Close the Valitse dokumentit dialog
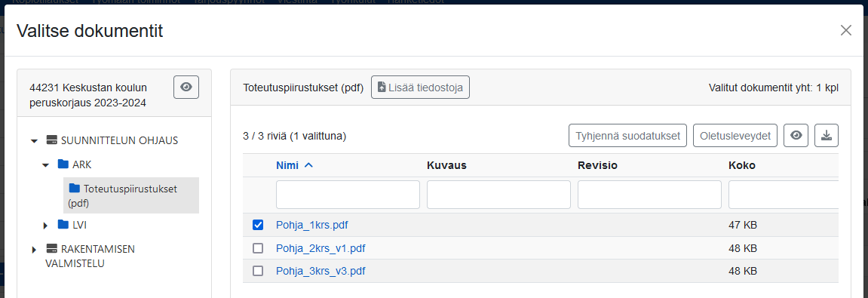868x298 pixels. 846,30
